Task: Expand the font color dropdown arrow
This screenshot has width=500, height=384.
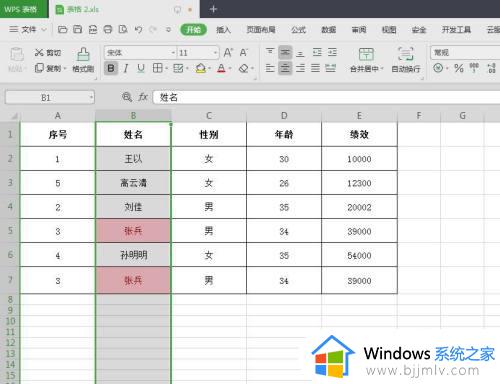Action: click(x=230, y=69)
